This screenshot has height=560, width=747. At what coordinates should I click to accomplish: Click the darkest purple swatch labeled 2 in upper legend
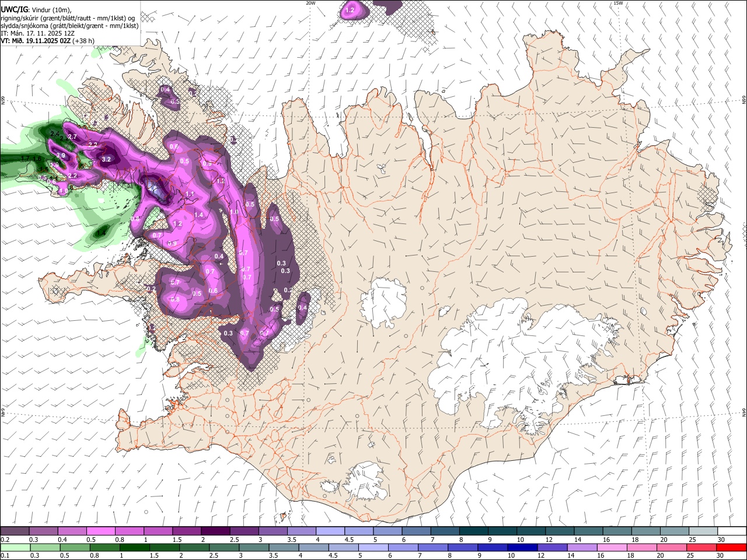(215, 531)
